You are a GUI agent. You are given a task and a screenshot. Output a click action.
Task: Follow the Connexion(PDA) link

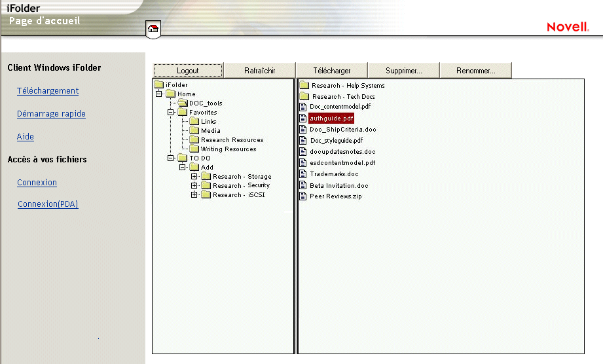(x=48, y=204)
